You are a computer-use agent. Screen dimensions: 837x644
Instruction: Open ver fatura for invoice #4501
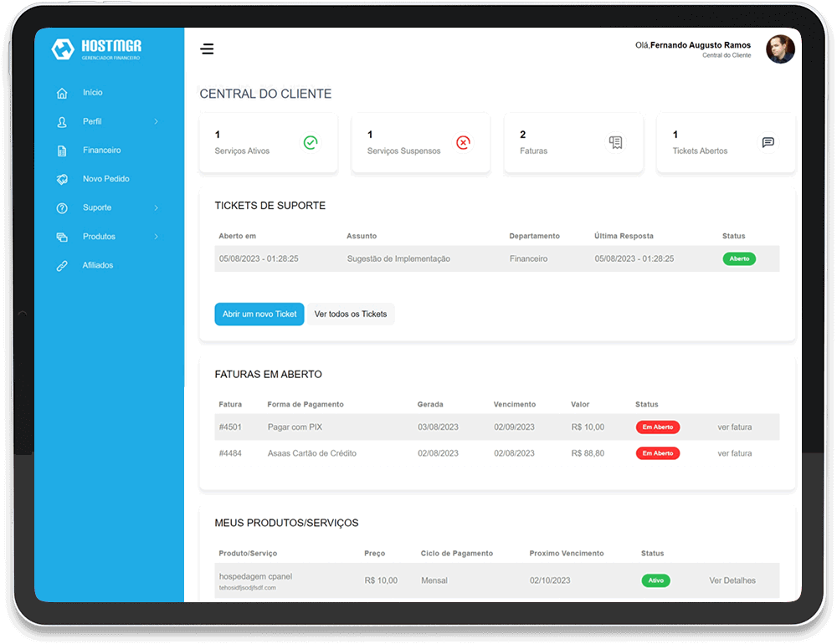point(734,427)
